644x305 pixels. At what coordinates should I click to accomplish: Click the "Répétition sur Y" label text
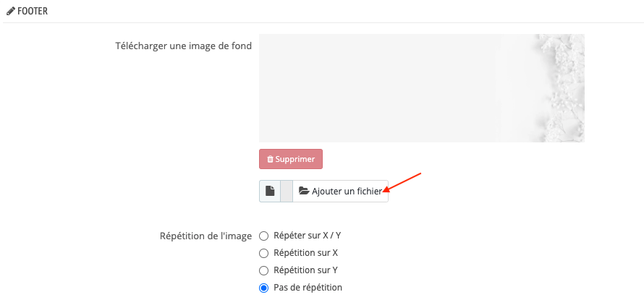click(305, 270)
